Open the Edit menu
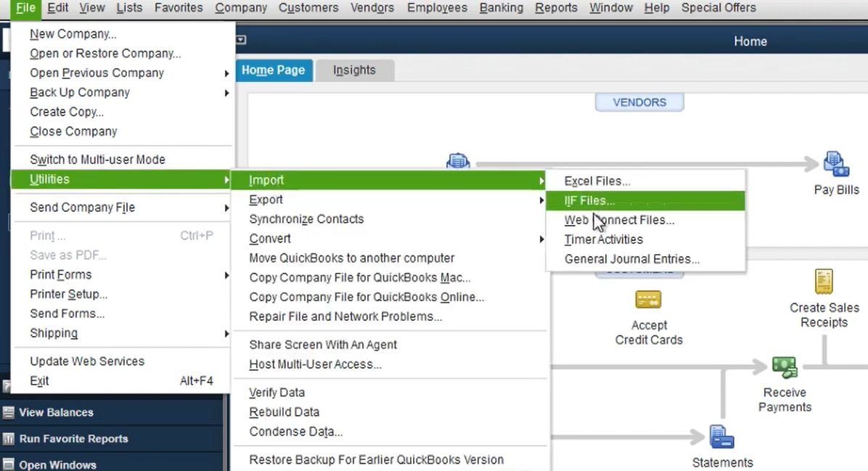The width and height of the screenshot is (868, 471). [57, 8]
